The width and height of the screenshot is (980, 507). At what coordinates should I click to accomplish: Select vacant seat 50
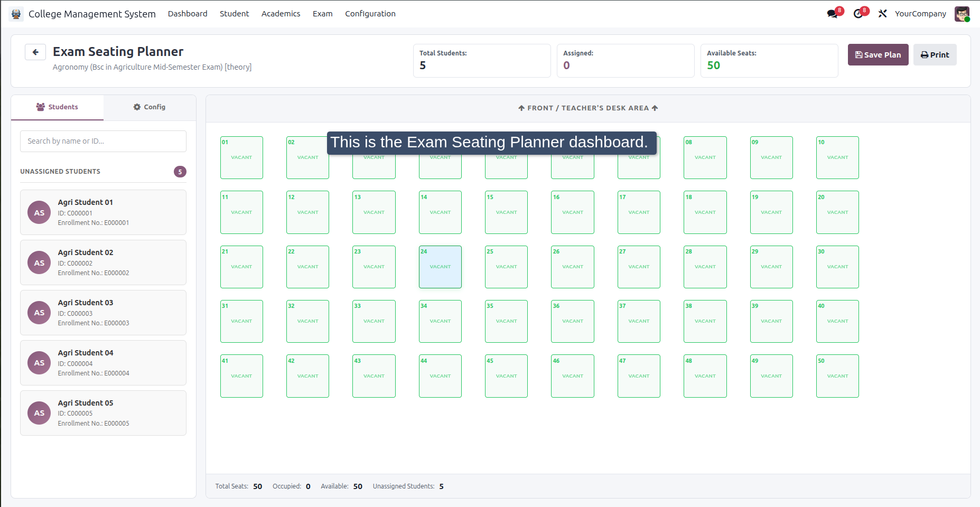[837, 376]
